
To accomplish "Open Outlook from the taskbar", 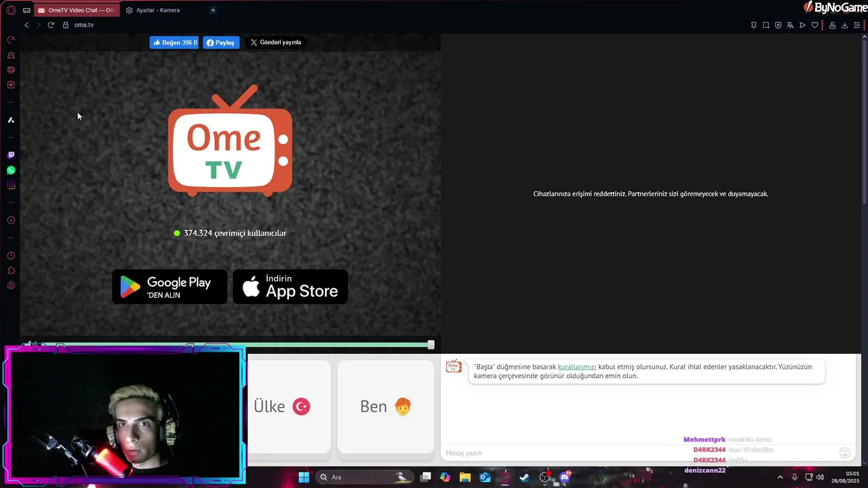I will coord(485,477).
